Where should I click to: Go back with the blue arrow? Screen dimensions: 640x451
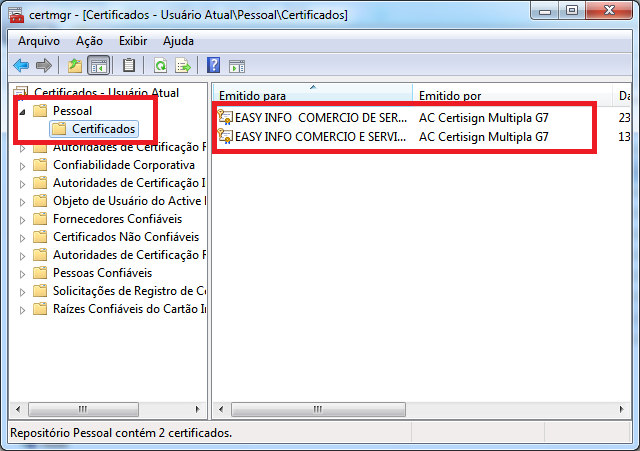[x=21, y=65]
